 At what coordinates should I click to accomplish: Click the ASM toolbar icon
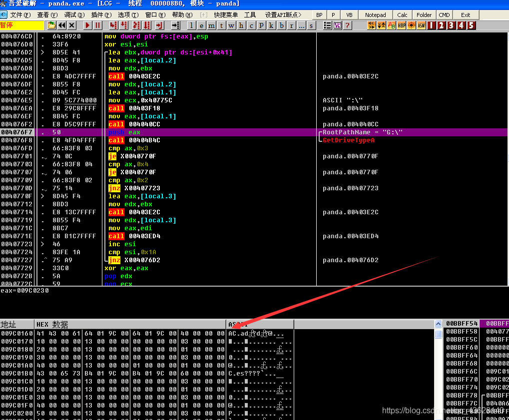coord(421,25)
